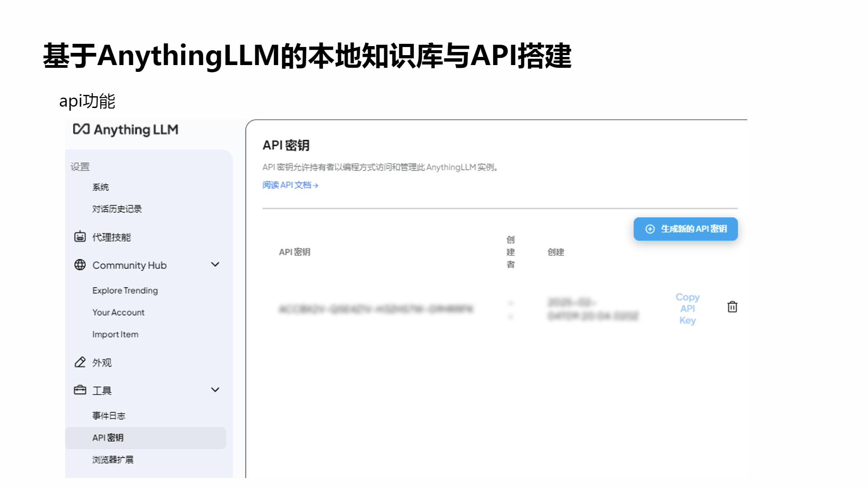
Task: Open Your Account page
Action: [x=118, y=312]
